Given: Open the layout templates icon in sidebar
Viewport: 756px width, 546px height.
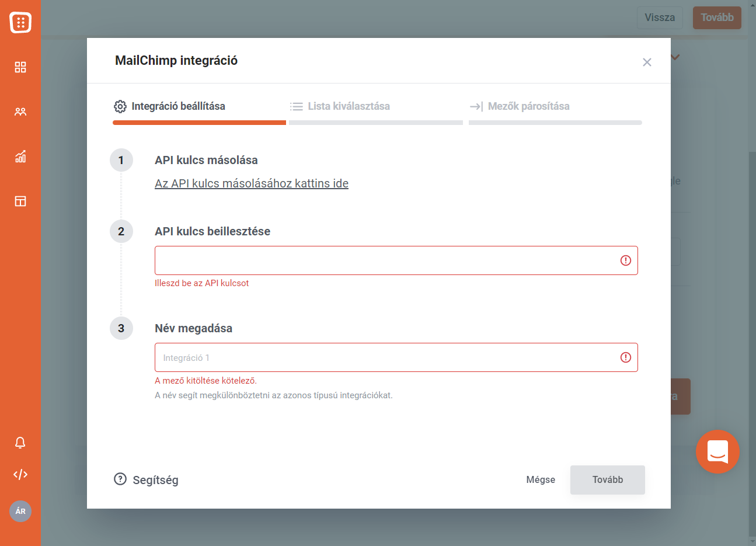Looking at the screenshot, I should 20,201.
